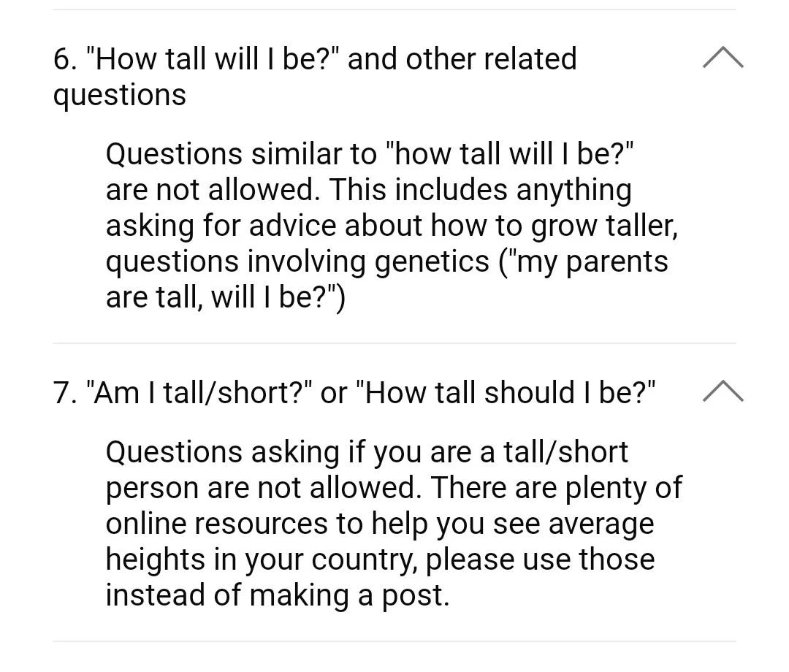Click the word "questions" under rule 6 title
The image size is (789, 672).
pyautogui.click(x=120, y=95)
